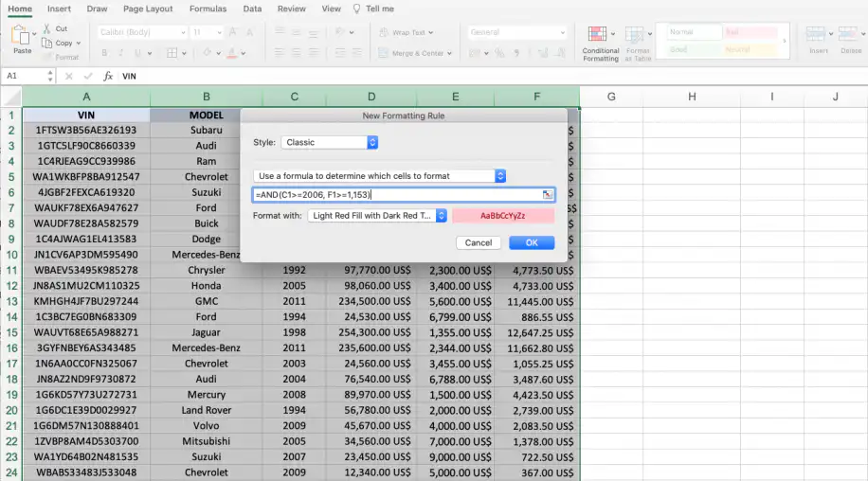The image size is (868, 481).
Task: Click the Decrease Decimal icon
Action: pyautogui.click(x=561, y=53)
